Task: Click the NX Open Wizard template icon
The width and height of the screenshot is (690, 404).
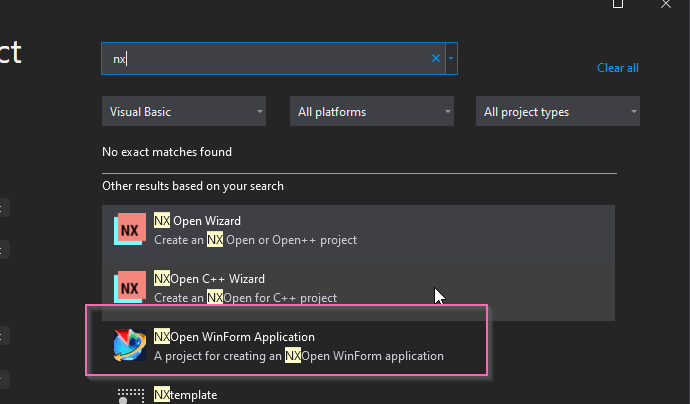Action: click(130, 229)
